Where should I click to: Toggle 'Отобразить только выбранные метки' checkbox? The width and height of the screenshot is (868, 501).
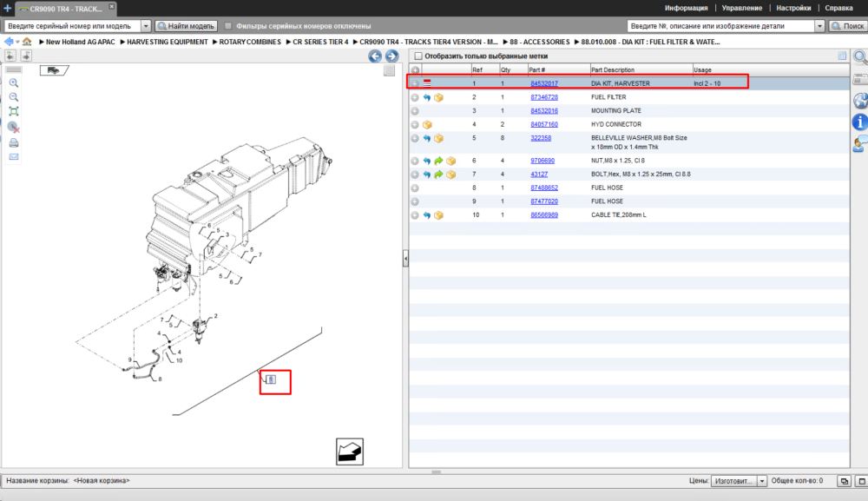click(418, 56)
